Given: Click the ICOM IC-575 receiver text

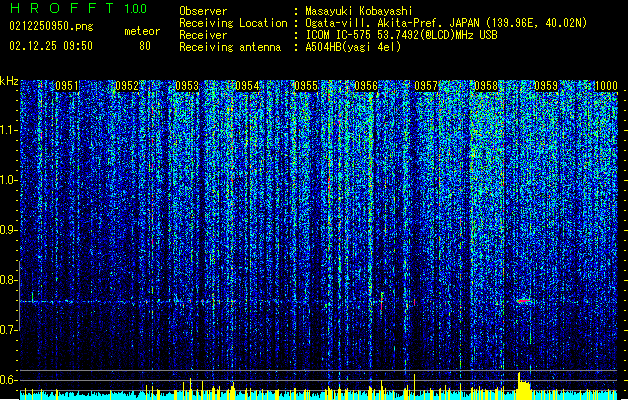Looking at the screenshot, I should pyautogui.click(x=401, y=35).
